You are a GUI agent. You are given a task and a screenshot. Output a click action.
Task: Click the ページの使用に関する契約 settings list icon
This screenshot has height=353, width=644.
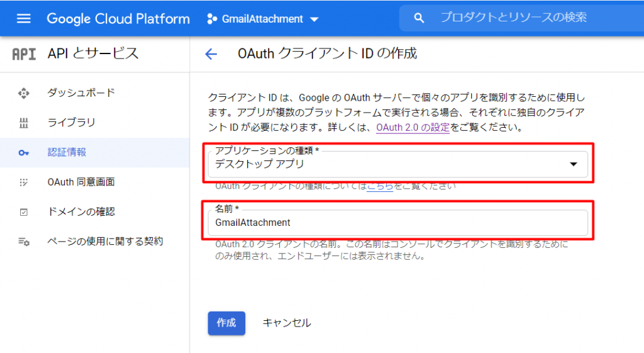(x=24, y=242)
